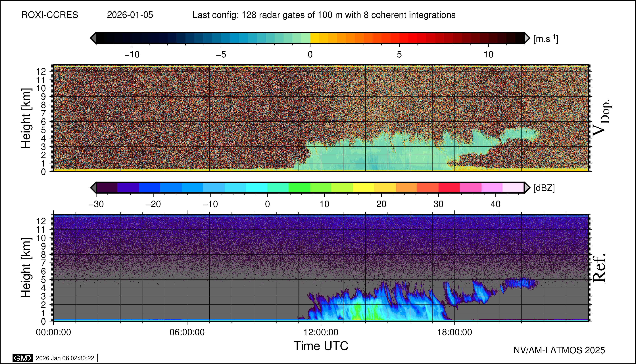Click the 2026-01-05 date label
Image resolution: width=636 pixels, height=364 pixels.
130,15
